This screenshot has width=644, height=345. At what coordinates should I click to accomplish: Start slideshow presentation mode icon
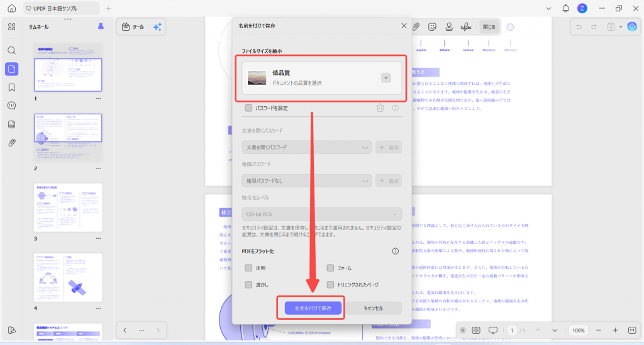click(x=493, y=330)
